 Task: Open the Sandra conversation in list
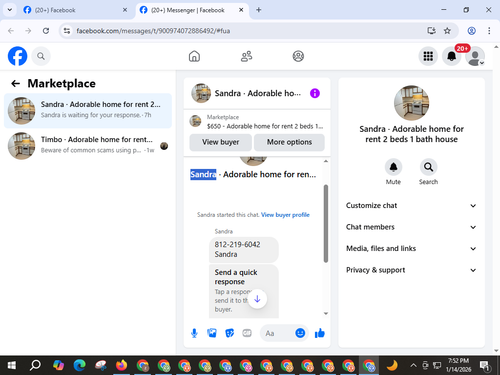(88, 111)
